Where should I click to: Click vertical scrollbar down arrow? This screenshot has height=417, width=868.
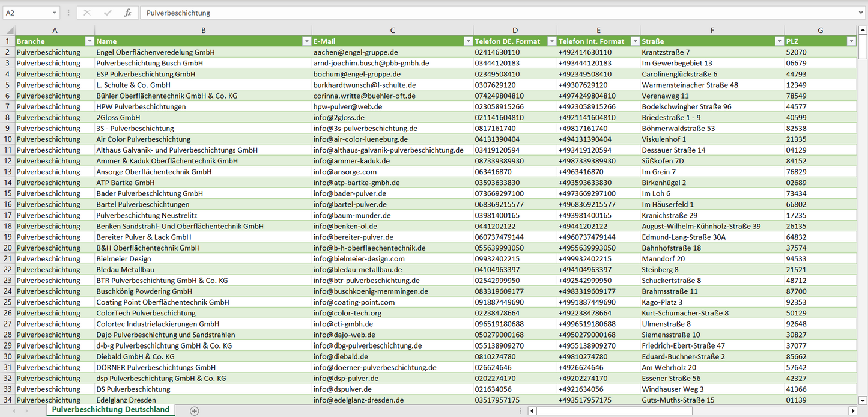click(x=863, y=400)
